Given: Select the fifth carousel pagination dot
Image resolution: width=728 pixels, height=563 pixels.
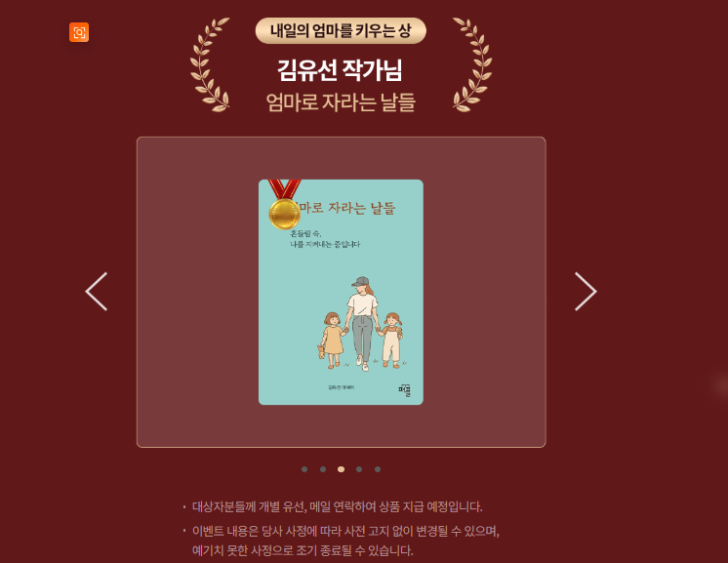Looking at the screenshot, I should [378, 469].
